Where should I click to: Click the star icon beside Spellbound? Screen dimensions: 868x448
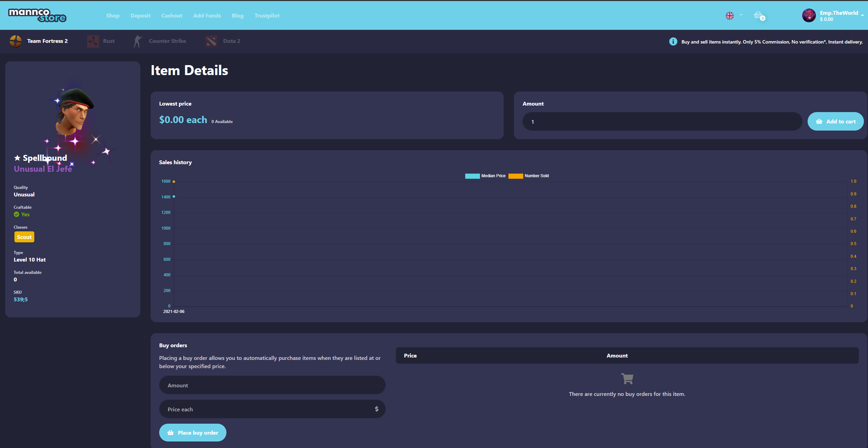pyautogui.click(x=17, y=158)
